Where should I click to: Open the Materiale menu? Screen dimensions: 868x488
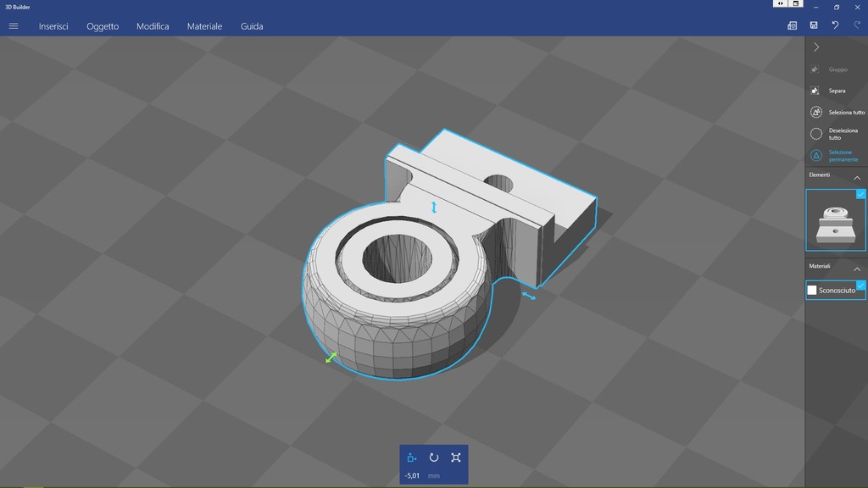(x=204, y=26)
